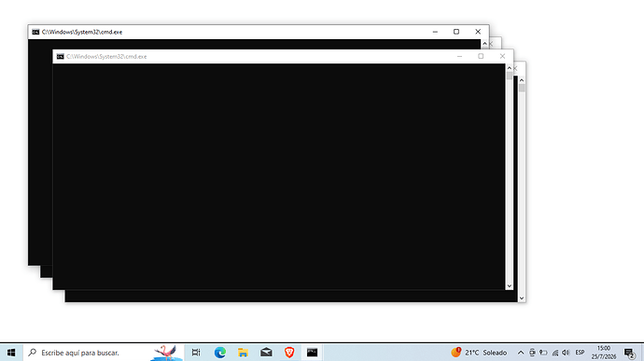
Task: Open Task View from the taskbar
Action: point(196,353)
